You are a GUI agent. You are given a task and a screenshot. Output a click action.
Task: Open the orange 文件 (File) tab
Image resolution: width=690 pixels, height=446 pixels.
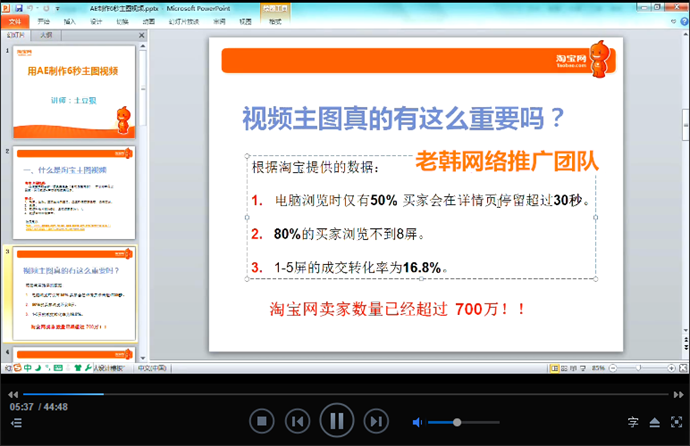[15, 21]
